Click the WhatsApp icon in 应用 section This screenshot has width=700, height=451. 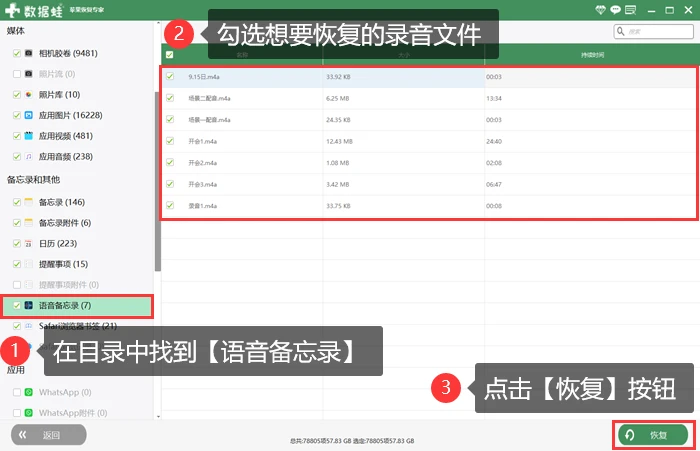click(29, 392)
